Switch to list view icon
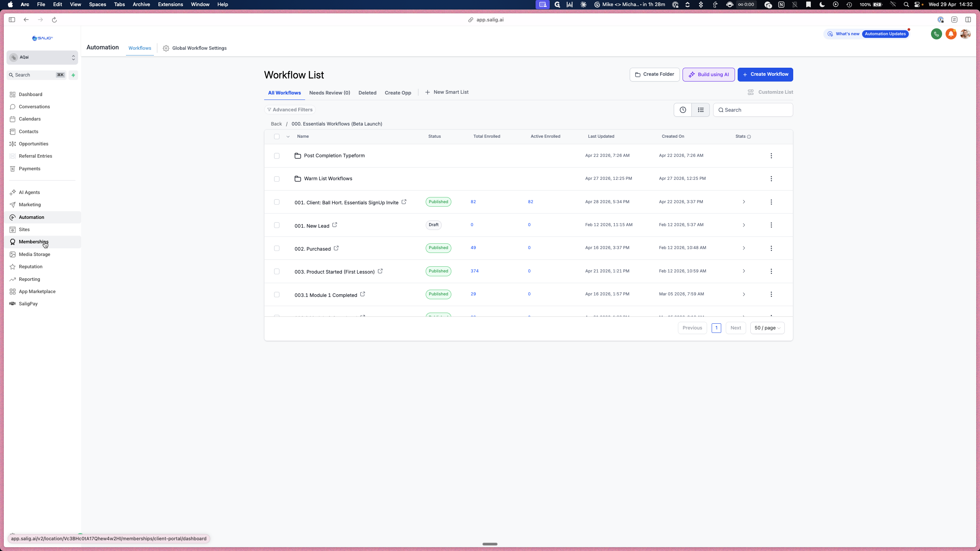The image size is (980, 551). coord(701,110)
